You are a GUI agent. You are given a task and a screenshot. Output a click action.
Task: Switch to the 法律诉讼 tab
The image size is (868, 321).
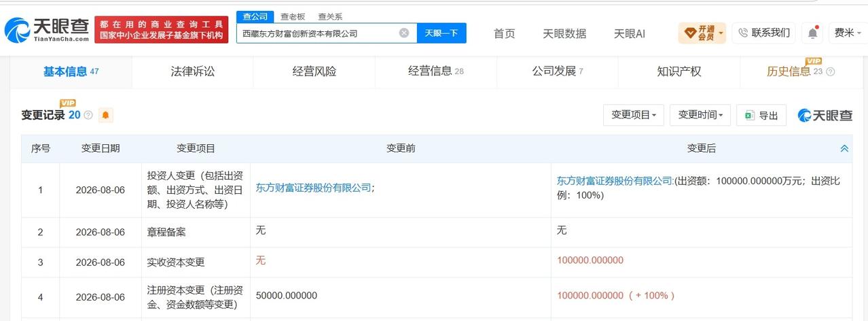click(192, 71)
